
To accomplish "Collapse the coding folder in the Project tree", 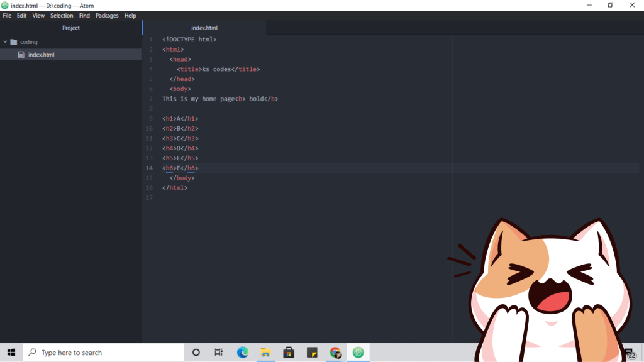I will 6,42.
